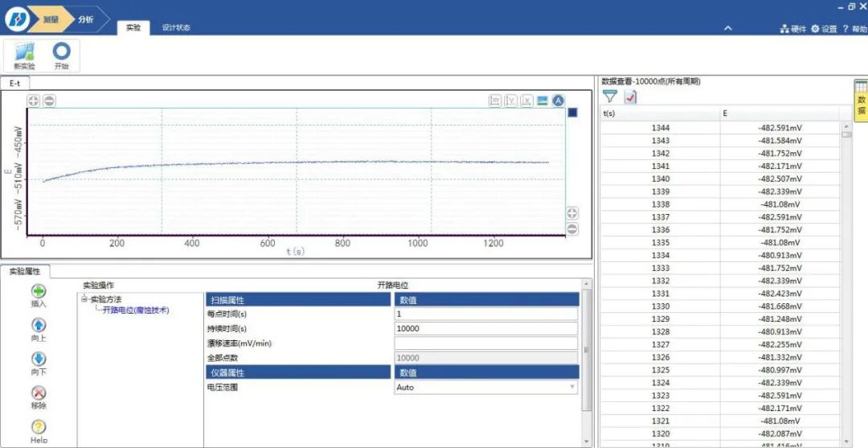Click the 插入 (Insert) green plus icon
Screen dimensions: 868x448
coord(39,291)
